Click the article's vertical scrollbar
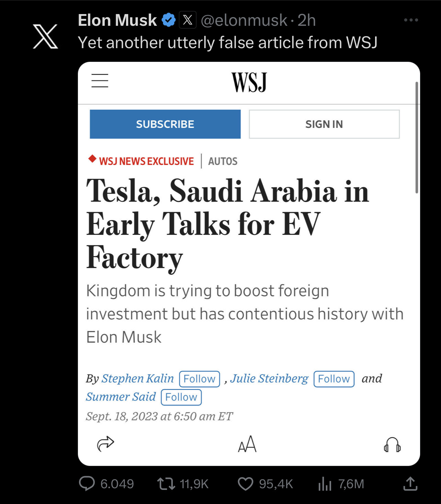This screenshot has height=504, width=441. 417,138
